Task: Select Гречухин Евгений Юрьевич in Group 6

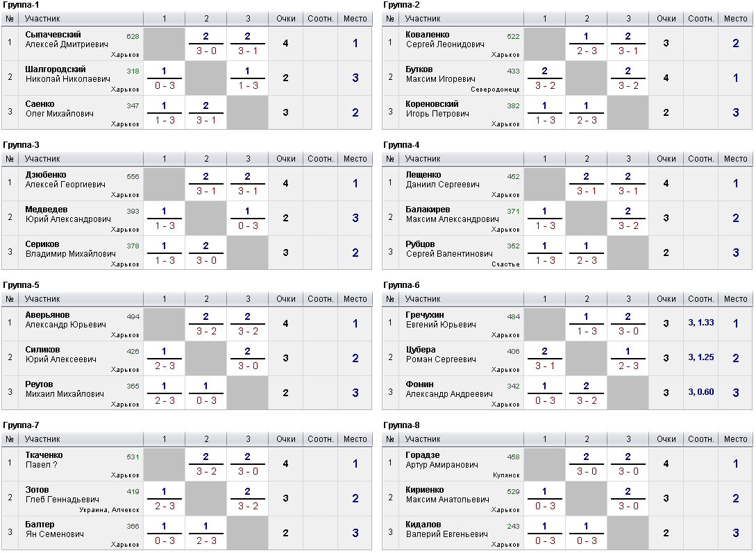Action: [440, 320]
